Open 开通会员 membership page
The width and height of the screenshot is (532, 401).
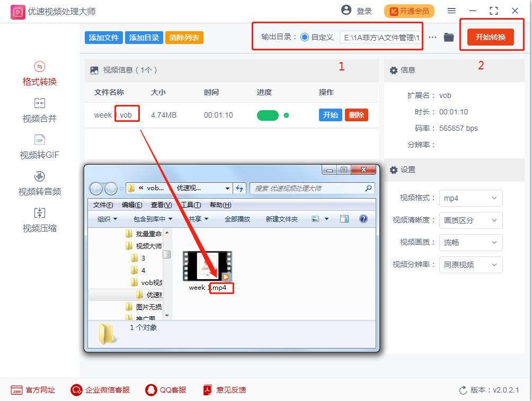click(x=409, y=11)
